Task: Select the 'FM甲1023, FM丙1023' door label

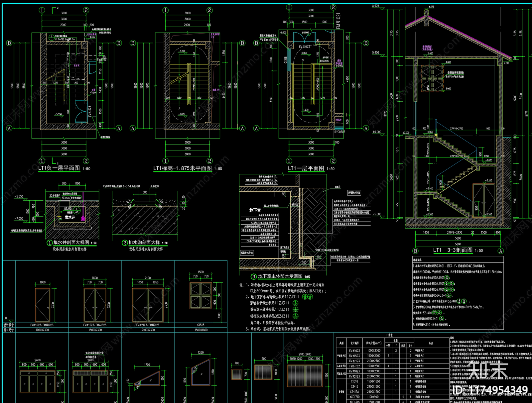Action: (42, 325)
